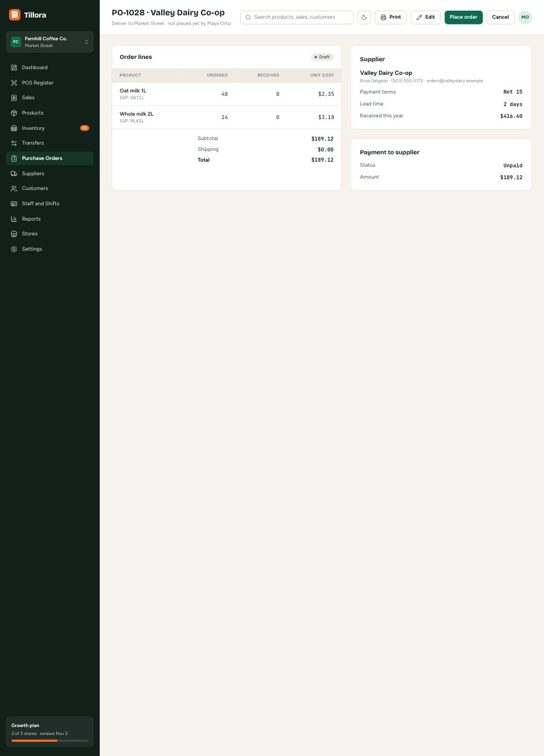Viewport: 544px width, 756px height.
Task: Go to POS Register
Action: 50,83
